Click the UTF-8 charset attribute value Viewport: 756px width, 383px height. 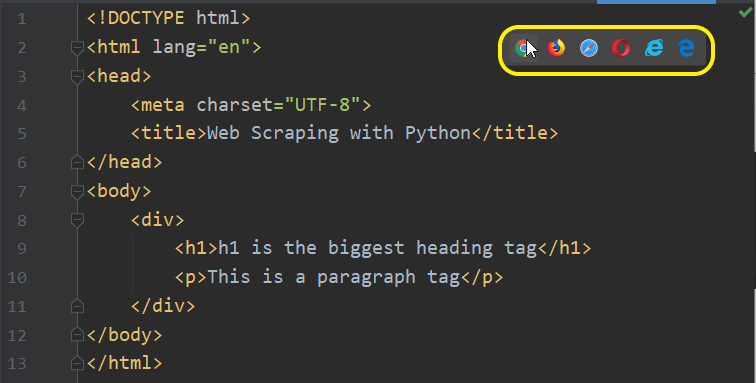coord(323,105)
